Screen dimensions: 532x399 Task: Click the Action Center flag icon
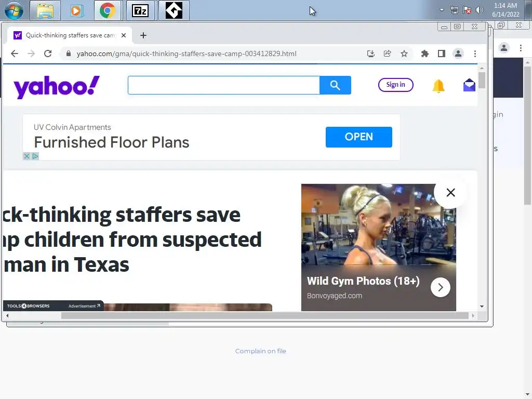click(x=467, y=10)
